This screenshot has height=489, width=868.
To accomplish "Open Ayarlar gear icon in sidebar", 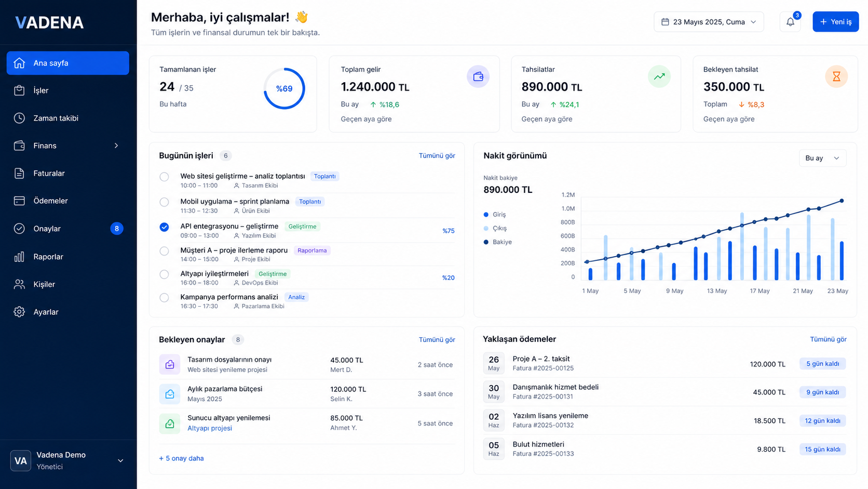I will click(19, 312).
